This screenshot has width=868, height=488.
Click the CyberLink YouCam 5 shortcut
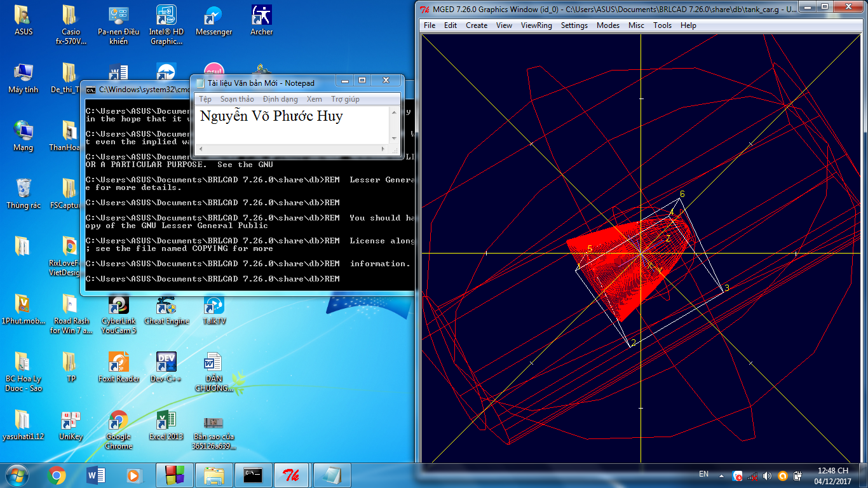point(118,314)
